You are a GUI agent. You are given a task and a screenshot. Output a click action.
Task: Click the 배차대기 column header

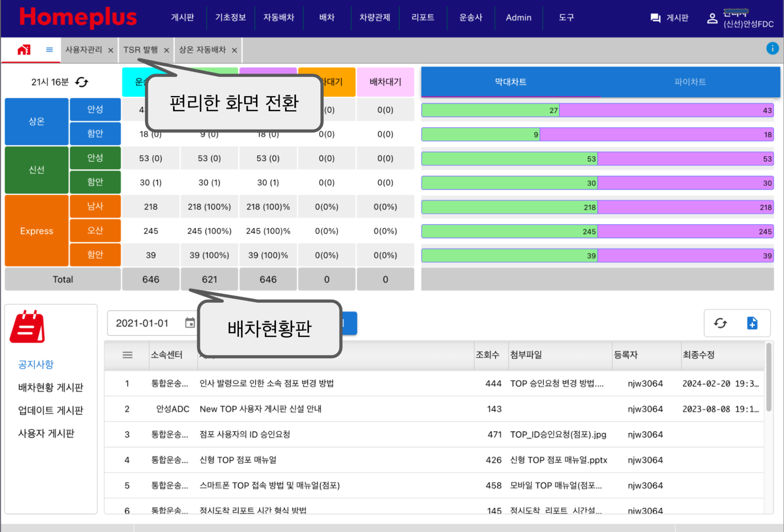click(x=385, y=82)
